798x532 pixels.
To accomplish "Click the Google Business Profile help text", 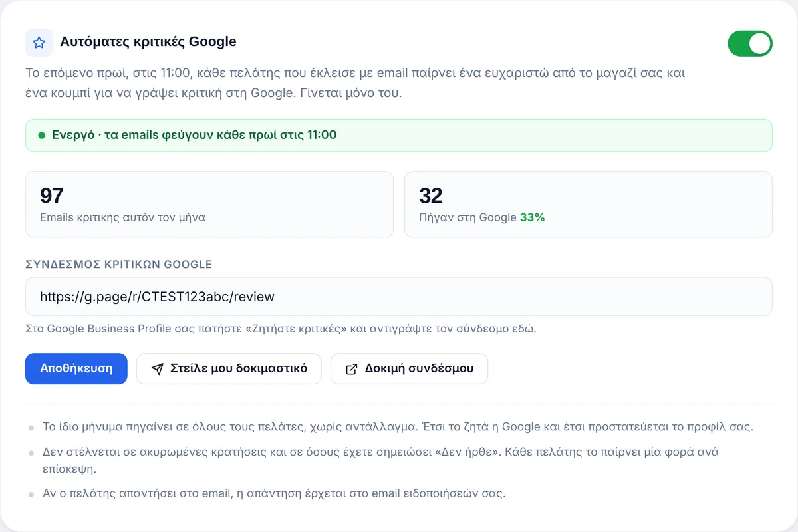I will point(281,329).
